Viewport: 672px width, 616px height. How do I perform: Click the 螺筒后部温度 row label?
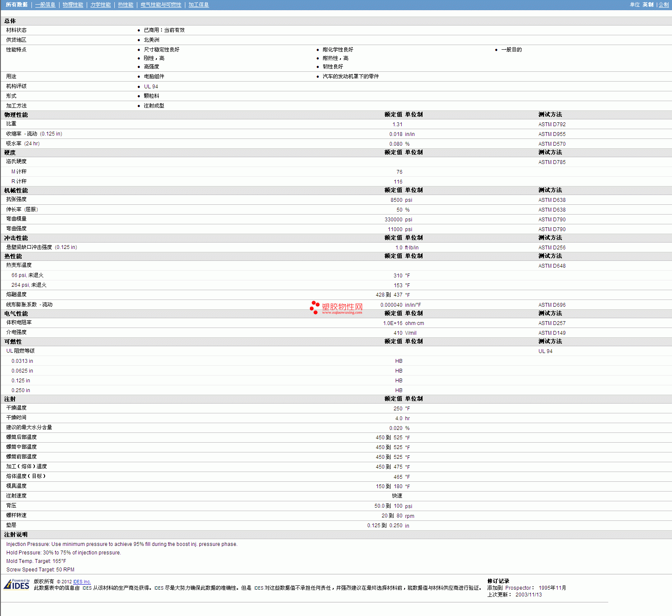tap(21, 437)
